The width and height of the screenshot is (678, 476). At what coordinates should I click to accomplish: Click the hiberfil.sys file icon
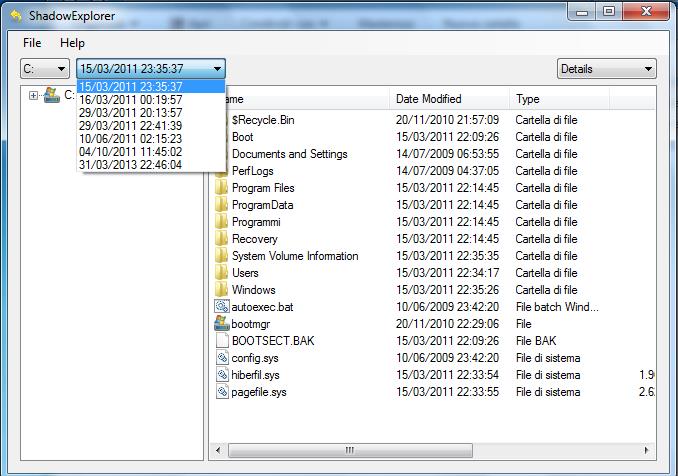point(222,375)
